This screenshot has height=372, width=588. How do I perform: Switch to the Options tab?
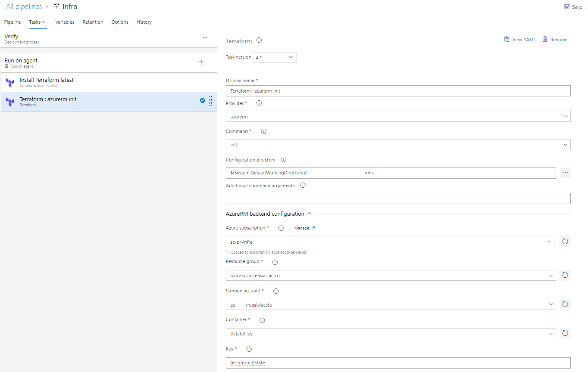pyautogui.click(x=120, y=22)
